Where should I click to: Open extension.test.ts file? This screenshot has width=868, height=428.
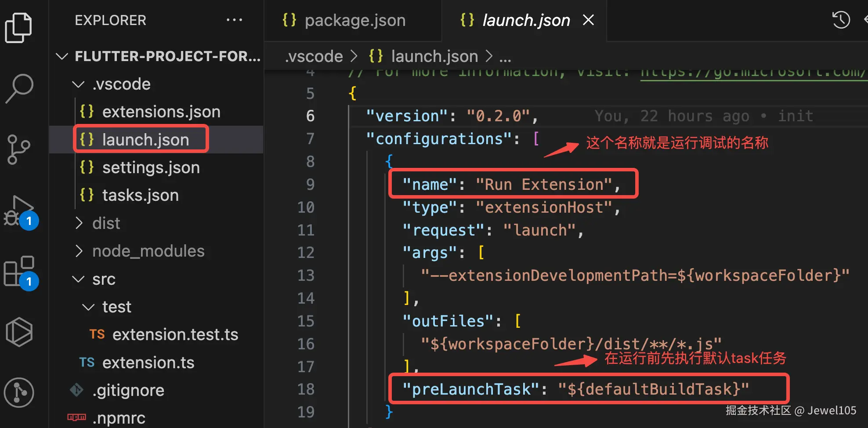click(x=175, y=334)
